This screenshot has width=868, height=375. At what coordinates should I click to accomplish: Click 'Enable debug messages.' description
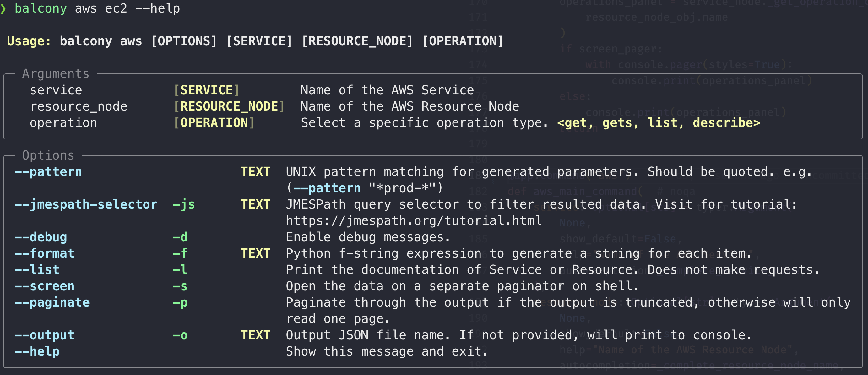368,237
